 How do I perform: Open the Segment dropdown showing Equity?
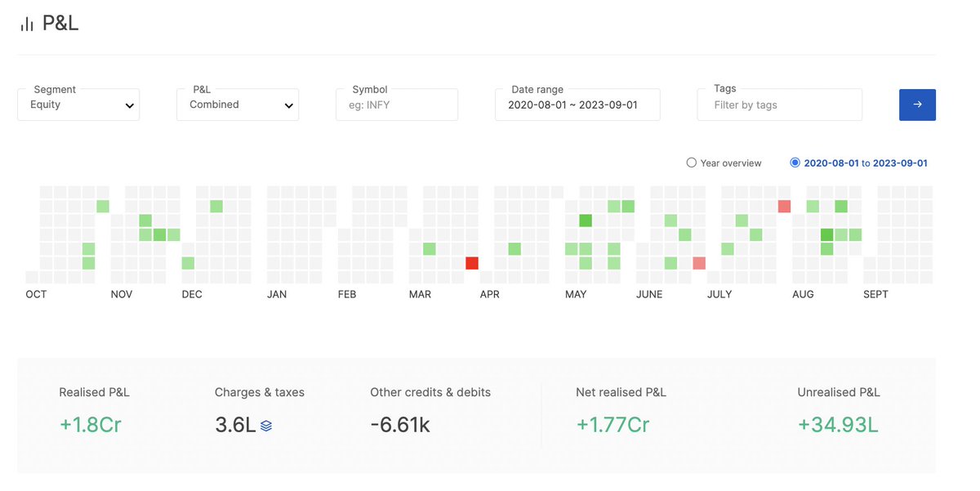point(78,105)
